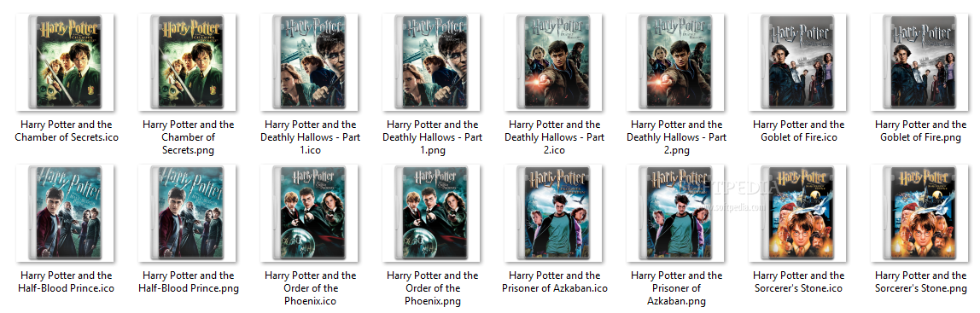Click the Deathly Hallows - Part 1.png icon
This screenshot has height=313, width=980.
433,62
